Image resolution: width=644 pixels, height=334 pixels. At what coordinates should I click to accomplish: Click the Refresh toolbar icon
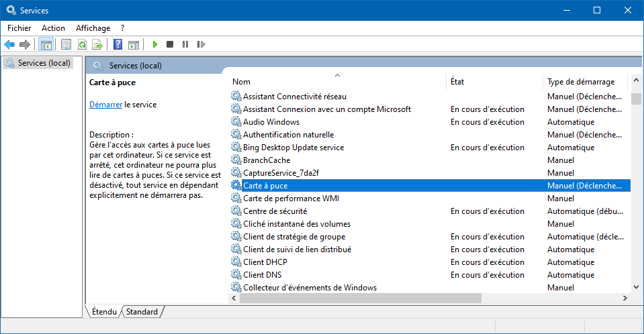click(82, 44)
